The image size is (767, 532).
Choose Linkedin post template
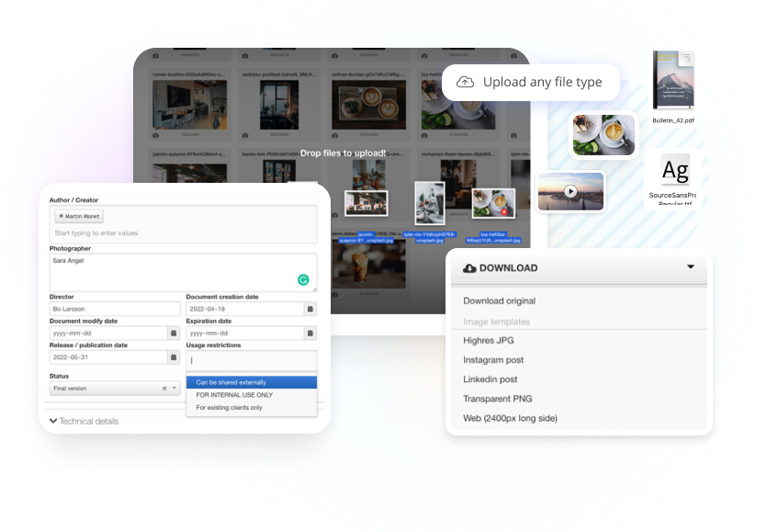(491, 379)
